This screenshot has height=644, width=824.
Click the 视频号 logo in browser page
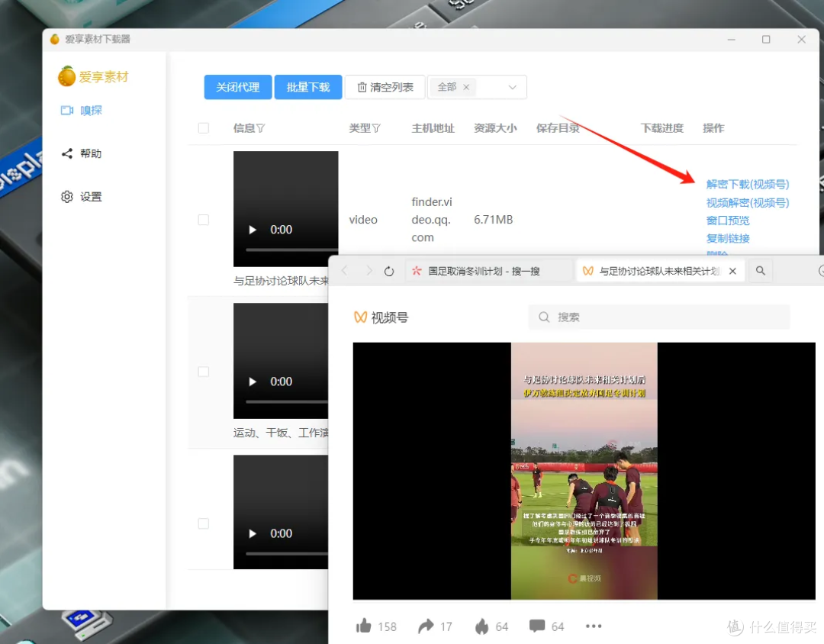[381, 317]
